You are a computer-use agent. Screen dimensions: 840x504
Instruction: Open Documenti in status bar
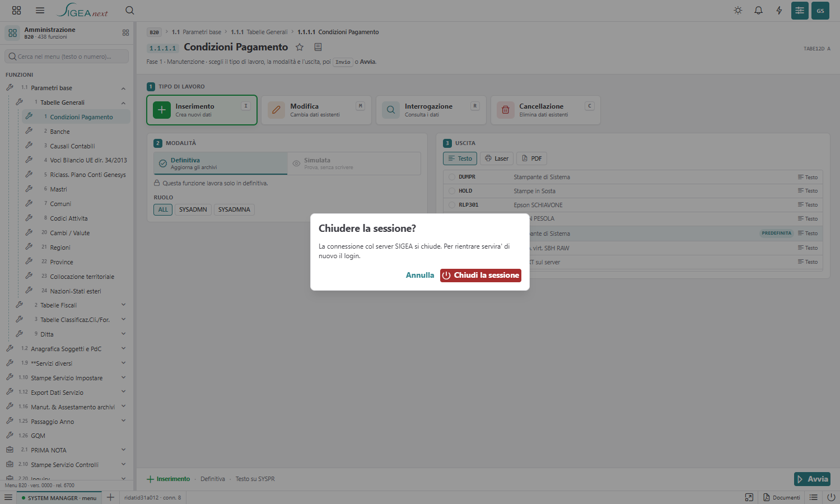click(x=782, y=497)
